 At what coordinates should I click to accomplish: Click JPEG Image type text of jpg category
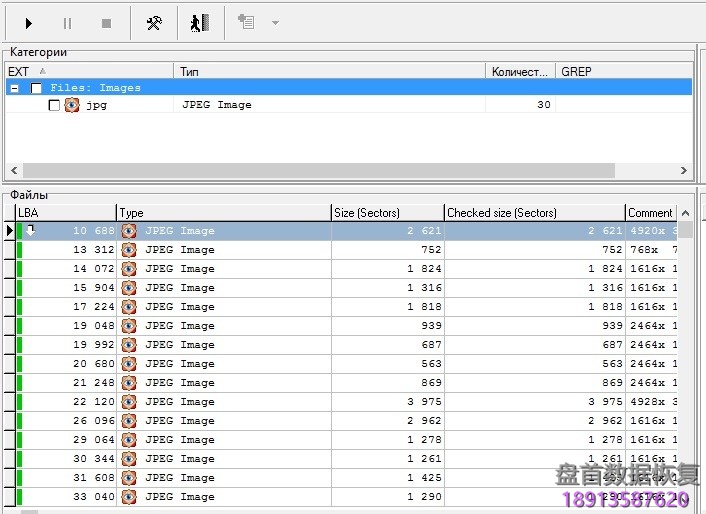tap(217, 105)
